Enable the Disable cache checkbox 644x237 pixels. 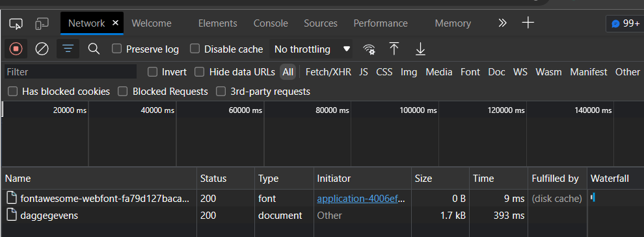195,49
